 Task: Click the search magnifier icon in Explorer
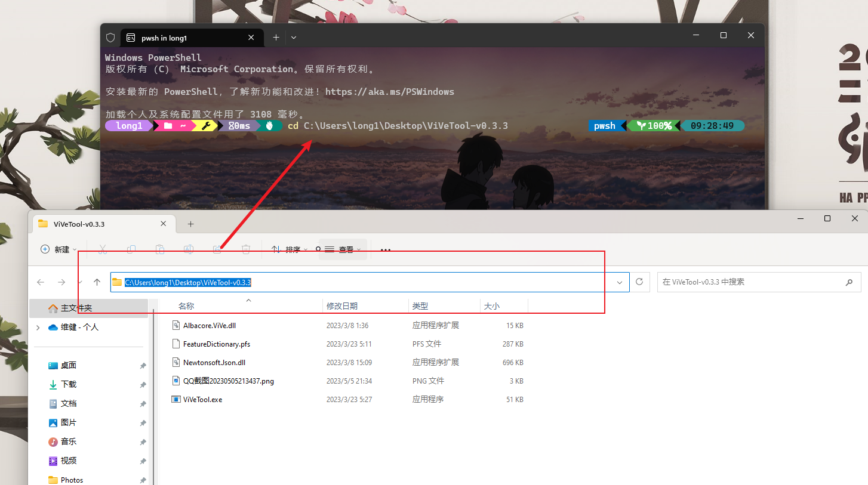849,282
